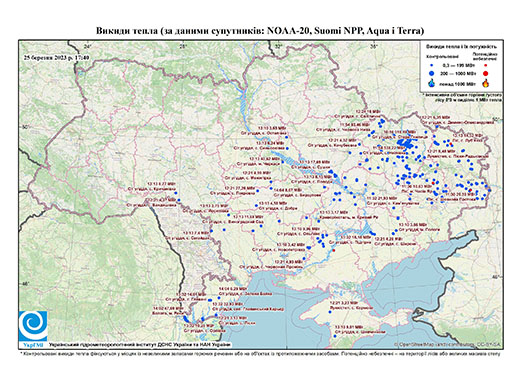Click the Ukrainian Hydrometeorological Institute caption
The height and width of the screenshot is (368, 520).
(x=140, y=345)
